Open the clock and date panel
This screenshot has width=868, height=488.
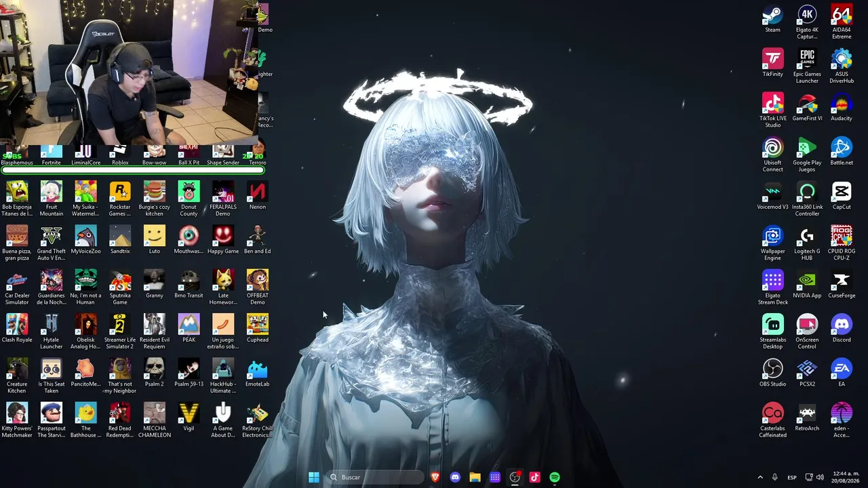(x=846, y=477)
